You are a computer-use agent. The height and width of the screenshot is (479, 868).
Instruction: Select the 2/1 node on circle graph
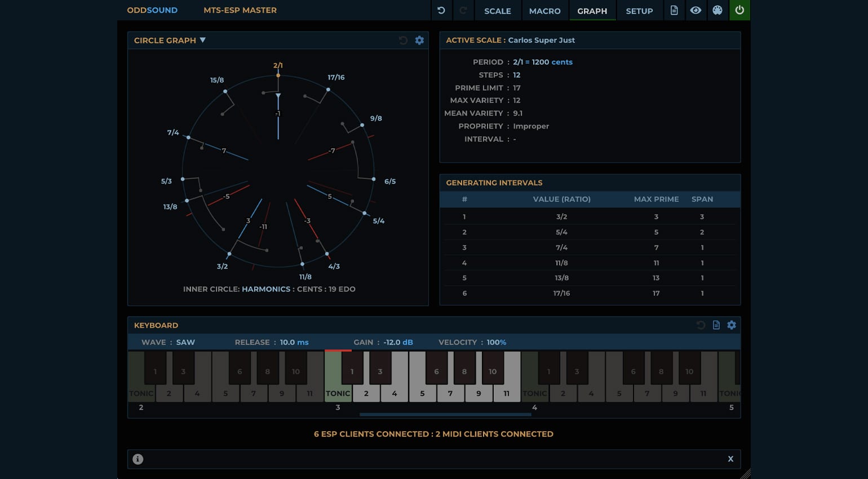278,75
